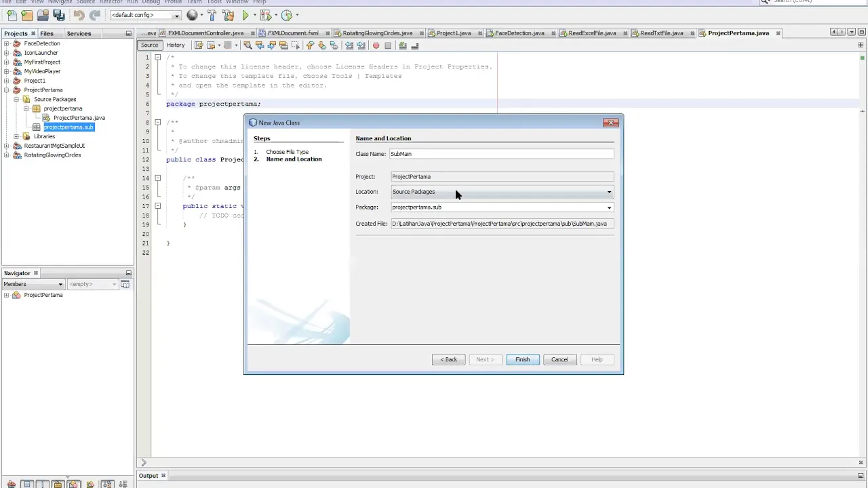Image resolution: width=868 pixels, height=488 pixels.
Task: Click the Comment icon in editor toolbar
Action: pyautogui.click(x=403, y=45)
